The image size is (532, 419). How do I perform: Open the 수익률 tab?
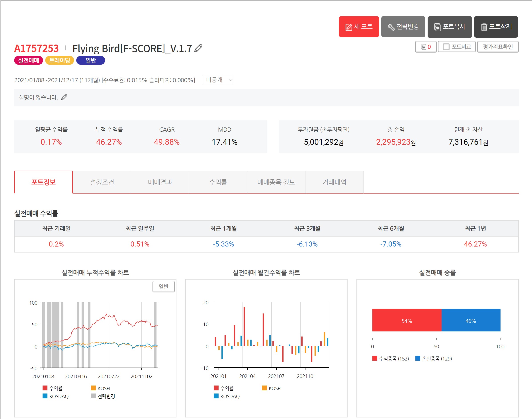point(218,182)
